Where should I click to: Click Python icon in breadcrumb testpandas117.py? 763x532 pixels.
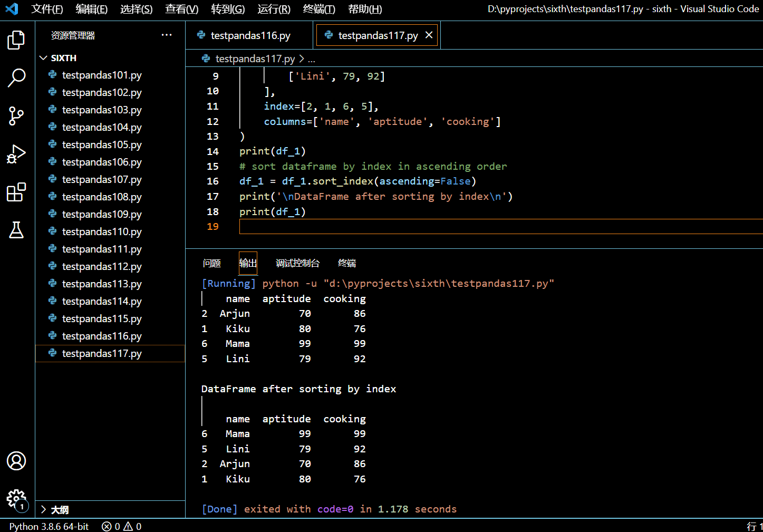[x=206, y=59]
